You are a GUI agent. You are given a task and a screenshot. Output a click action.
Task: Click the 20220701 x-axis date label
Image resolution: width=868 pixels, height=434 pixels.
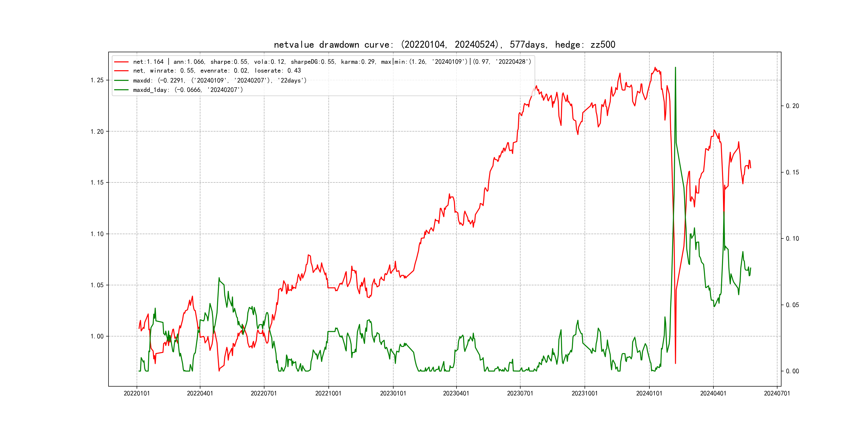point(264,393)
